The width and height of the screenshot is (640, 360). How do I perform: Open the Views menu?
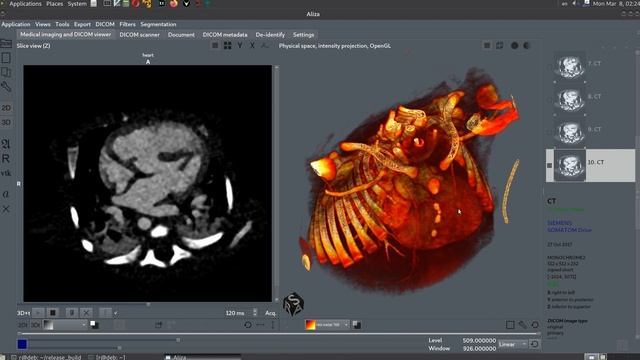tap(42, 24)
